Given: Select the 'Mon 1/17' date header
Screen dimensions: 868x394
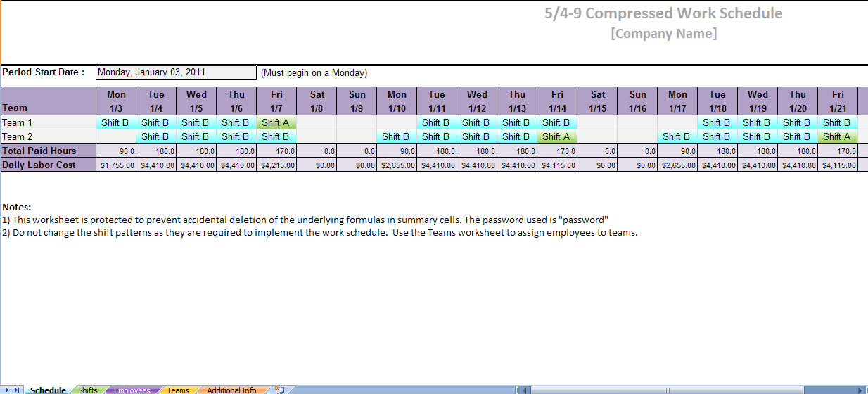Looking at the screenshot, I should [677, 101].
